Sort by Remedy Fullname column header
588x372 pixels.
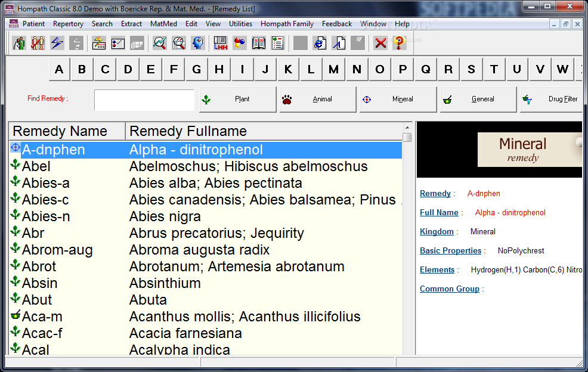tap(264, 131)
